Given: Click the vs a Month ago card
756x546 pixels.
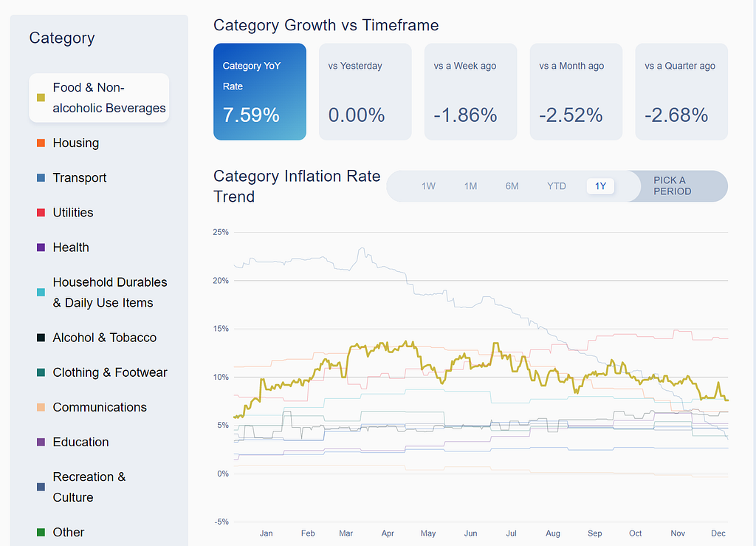Looking at the screenshot, I should (576, 92).
